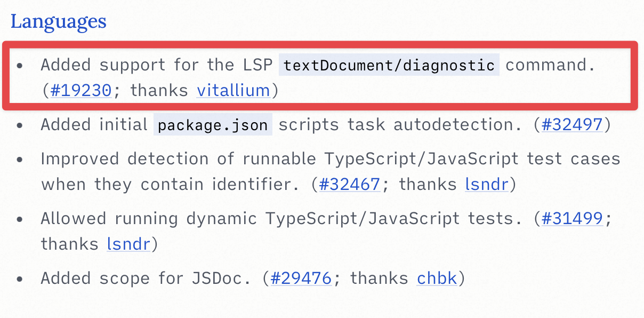Image resolution: width=644 pixels, height=318 pixels.
Task: Open pull request #32497 link
Action: (572, 124)
